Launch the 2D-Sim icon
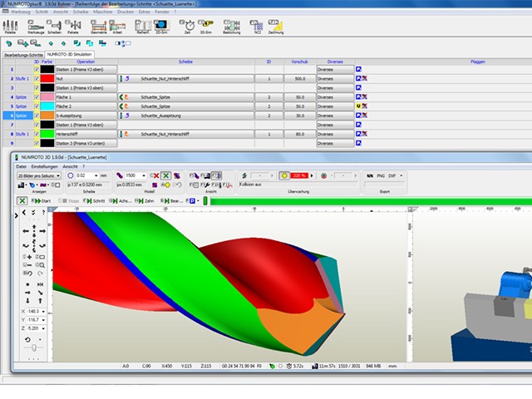Viewport: 532px width, 399px height. (161, 27)
